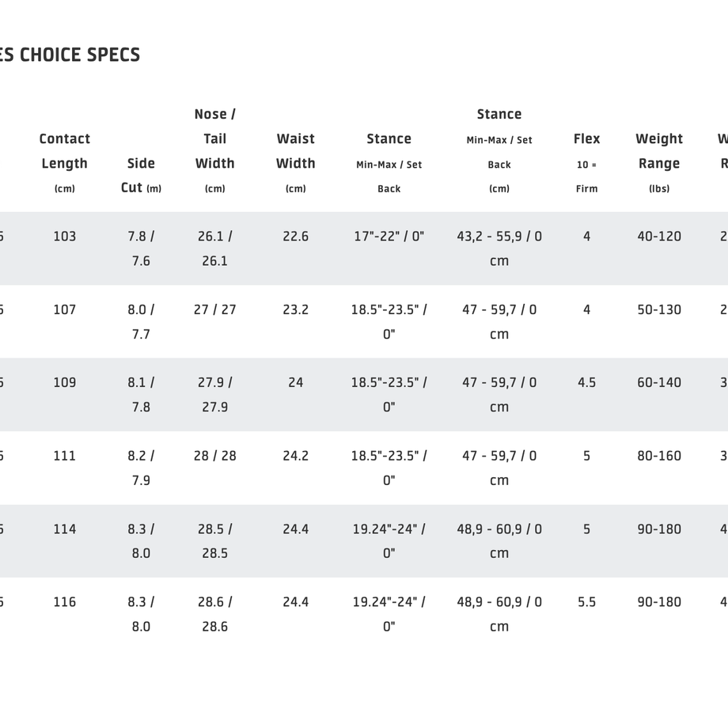Viewport: 728px width, 728px height.
Task: Click the Flex column header
Action: pos(587,163)
